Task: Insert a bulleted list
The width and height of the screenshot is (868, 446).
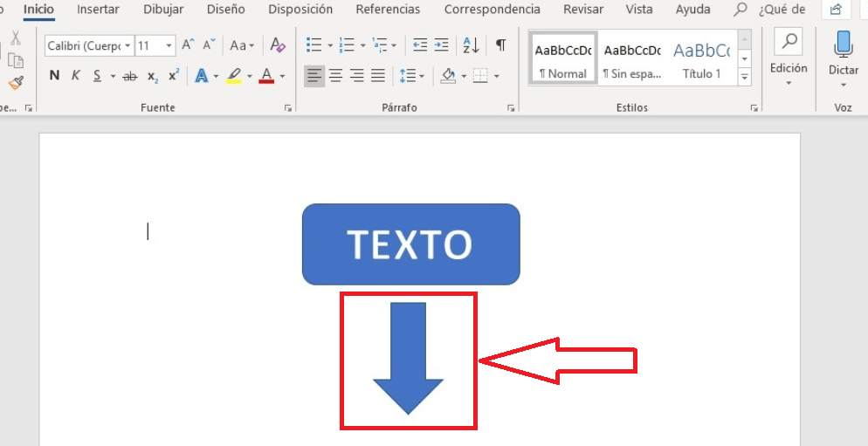Action: click(x=314, y=45)
